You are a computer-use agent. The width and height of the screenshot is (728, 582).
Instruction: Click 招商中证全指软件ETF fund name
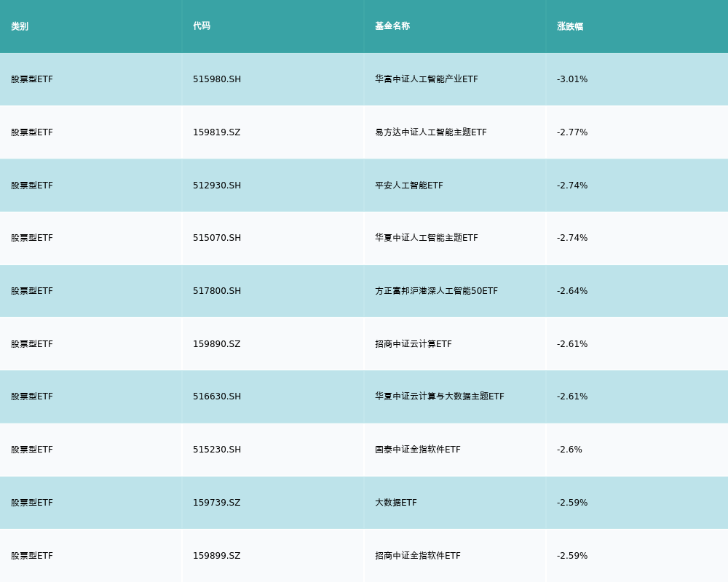tap(418, 556)
